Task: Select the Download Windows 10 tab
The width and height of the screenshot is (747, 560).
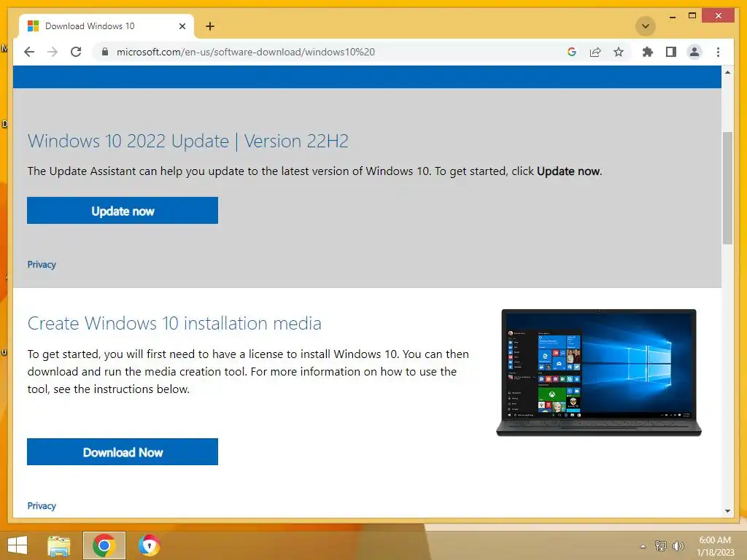Action: (106, 26)
